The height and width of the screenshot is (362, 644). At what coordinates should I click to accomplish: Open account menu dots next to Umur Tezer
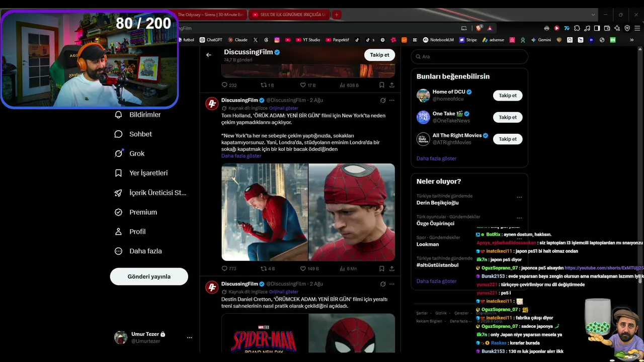[x=190, y=337]
